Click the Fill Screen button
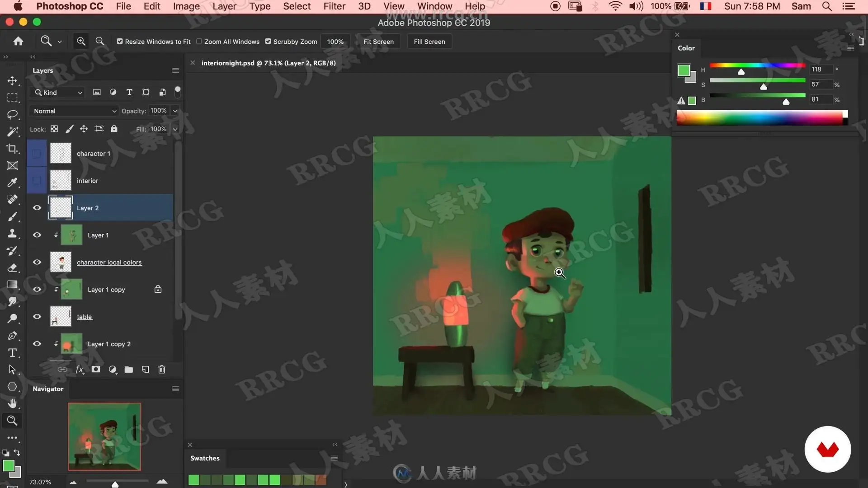Image resolution: width=868 pixels, height=488 pixels. [x=429, y=42]
